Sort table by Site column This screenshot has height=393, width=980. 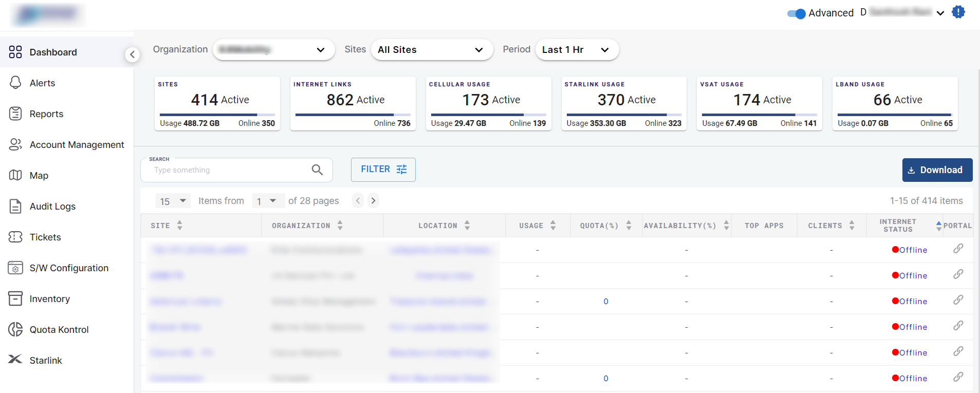click(x=179, y=226)
